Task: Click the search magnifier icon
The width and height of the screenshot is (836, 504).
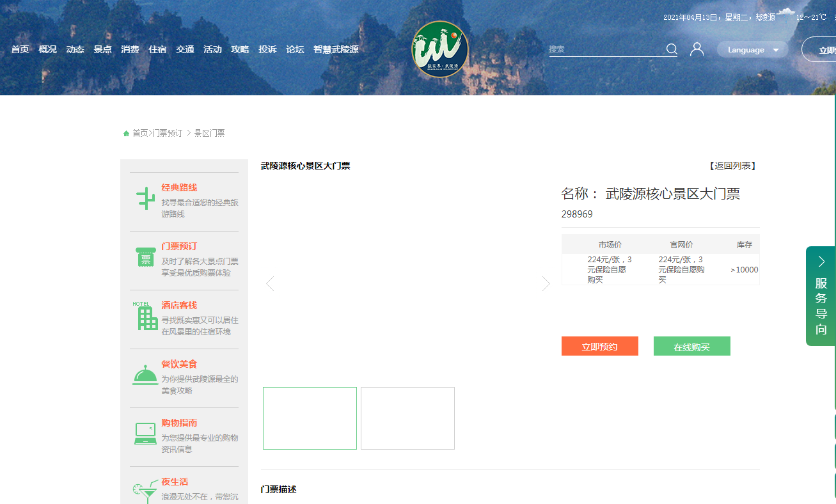Action: point(672,49)
